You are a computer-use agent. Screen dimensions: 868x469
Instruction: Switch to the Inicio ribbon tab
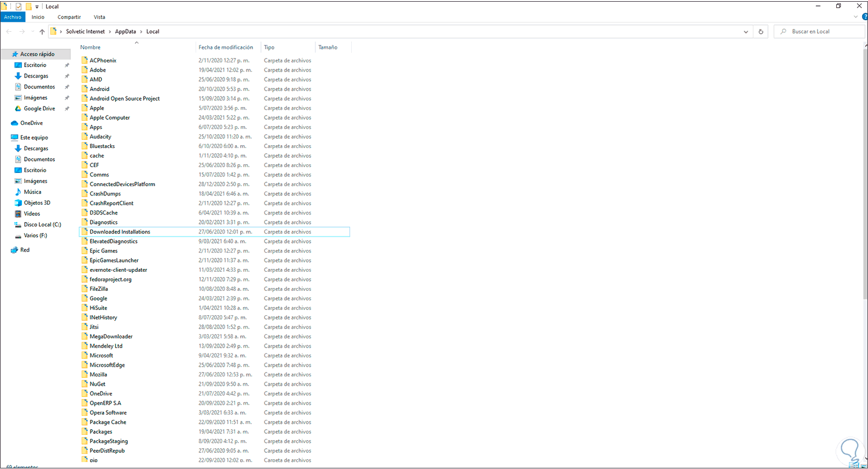tap(38, 17)
